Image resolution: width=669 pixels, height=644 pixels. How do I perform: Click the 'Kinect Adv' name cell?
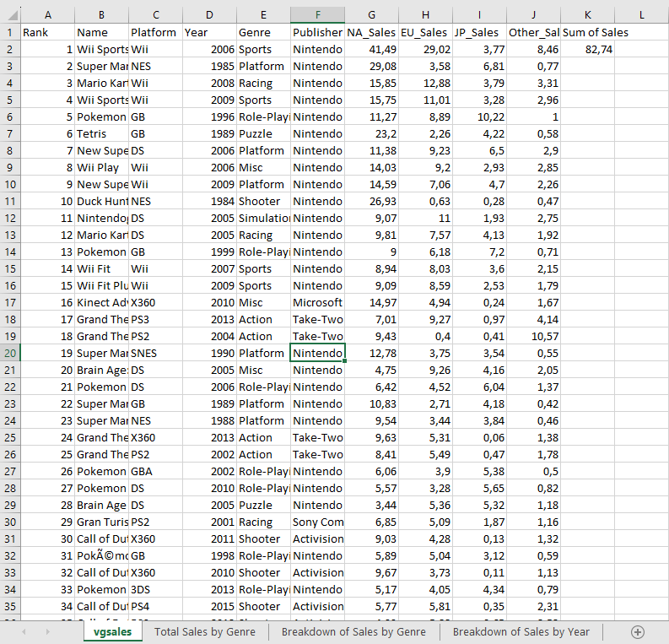(x=101, y=302)
